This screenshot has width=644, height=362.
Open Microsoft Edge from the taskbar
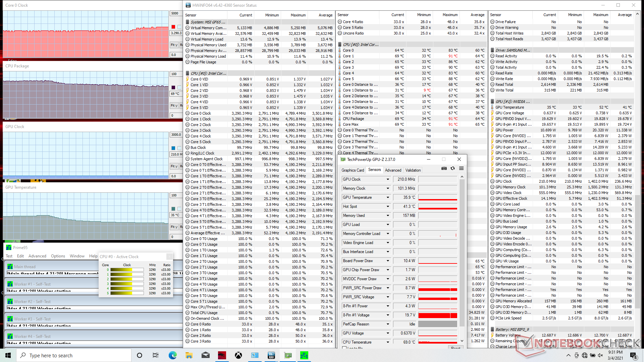tap(173, 355)
